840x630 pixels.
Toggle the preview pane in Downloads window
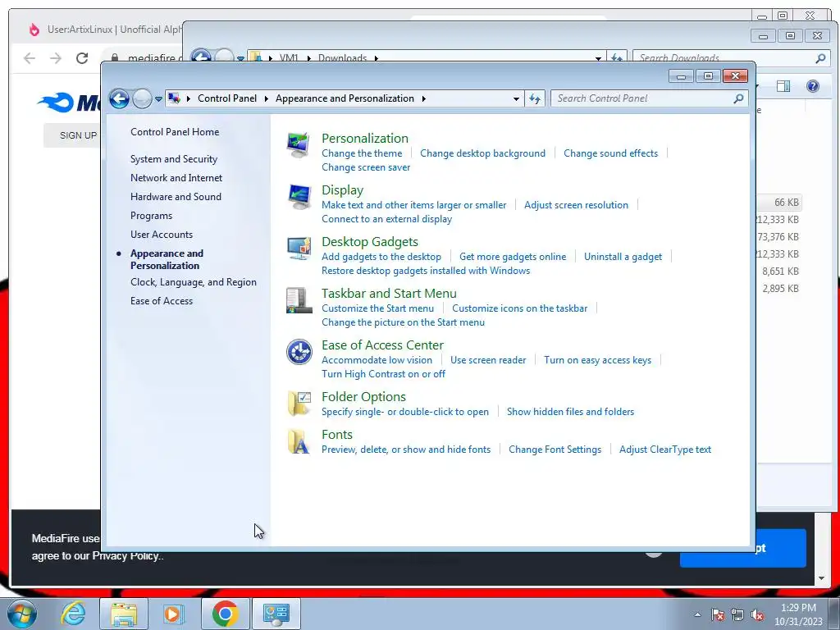(783, 86)
